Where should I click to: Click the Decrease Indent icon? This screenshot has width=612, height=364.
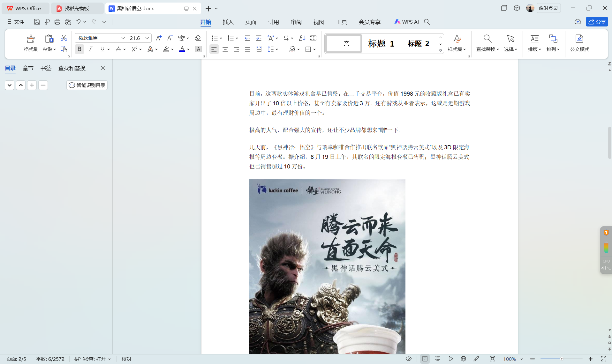(247, 38)
